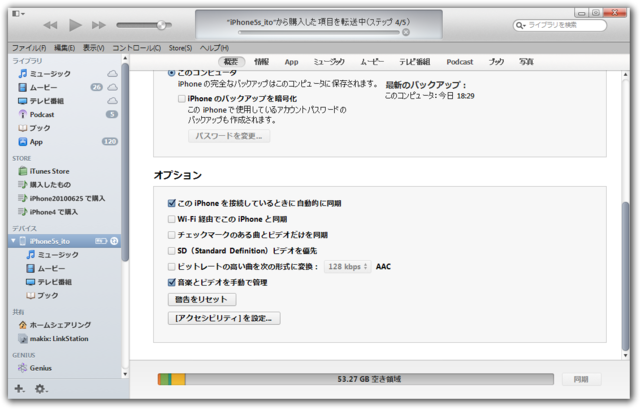Switch to the 写真 tab
The image size is (640, 409).
click(527, 62)
